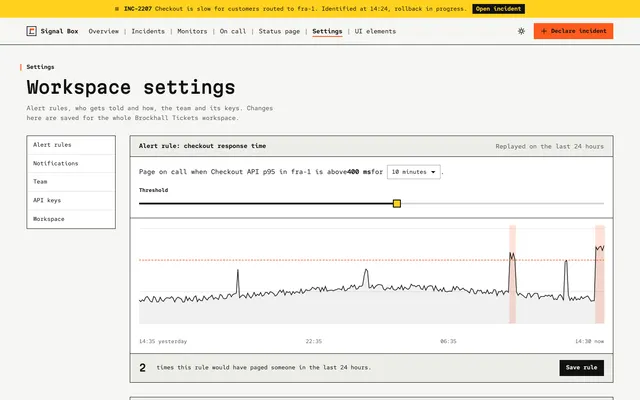
Task: Click the '14:30 now' axis label
Action: click(x=589, y=341)
